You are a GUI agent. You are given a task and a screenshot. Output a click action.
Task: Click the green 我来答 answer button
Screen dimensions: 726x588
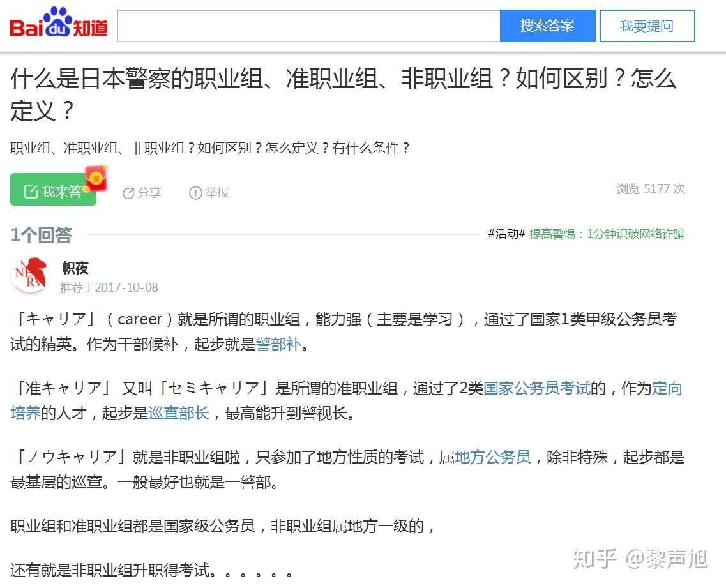[x=53, y=190]
